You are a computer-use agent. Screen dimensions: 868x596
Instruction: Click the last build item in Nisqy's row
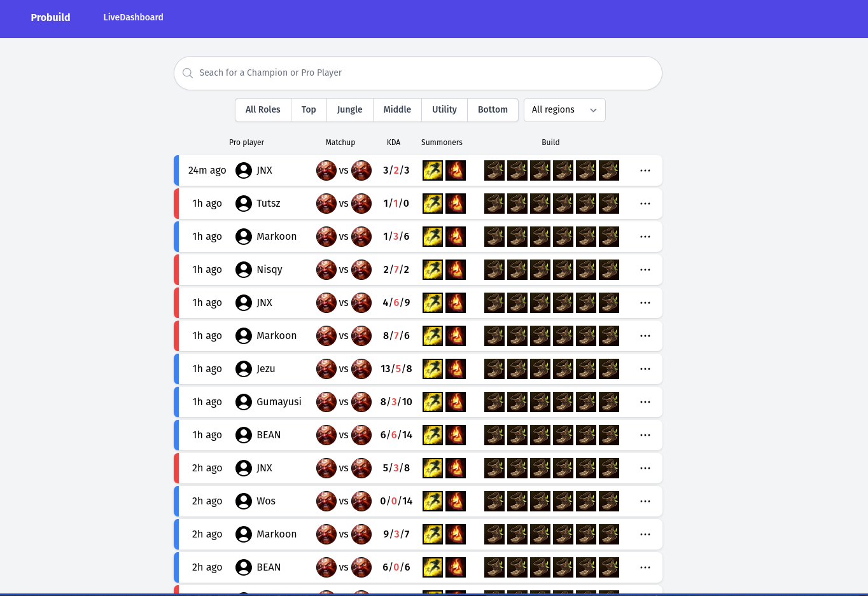609,270
